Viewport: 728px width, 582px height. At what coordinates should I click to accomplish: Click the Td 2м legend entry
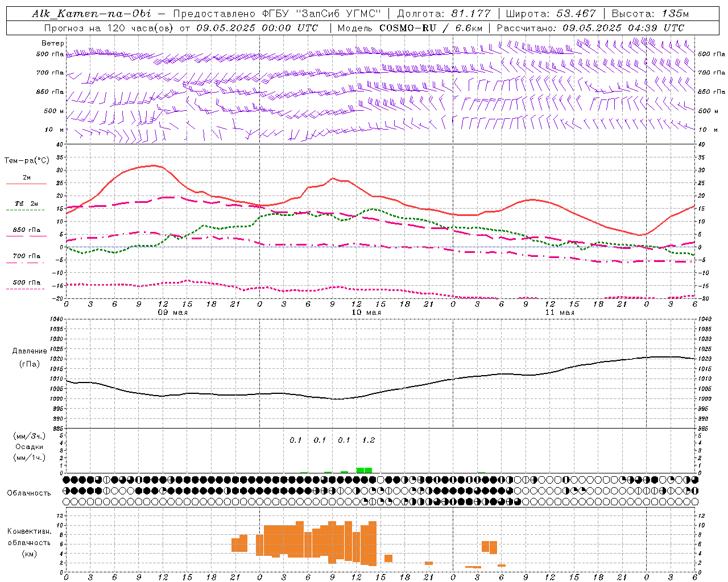pyautogui.click(x=27, y=203)
